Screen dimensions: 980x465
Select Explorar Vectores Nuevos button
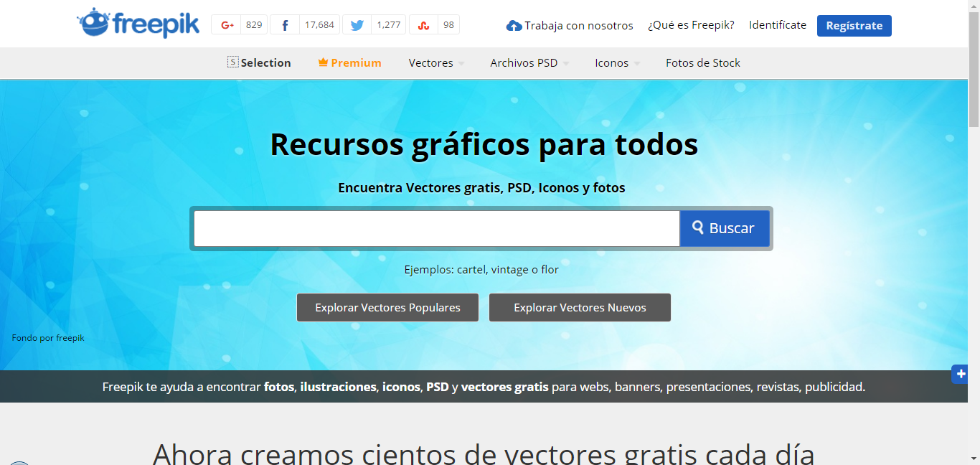coord(580,308)
